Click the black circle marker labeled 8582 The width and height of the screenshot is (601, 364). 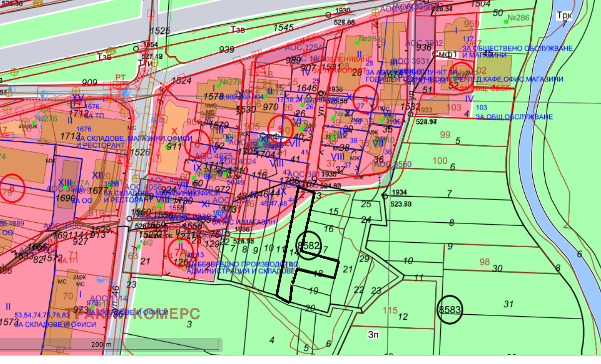[x=309, y=245]
